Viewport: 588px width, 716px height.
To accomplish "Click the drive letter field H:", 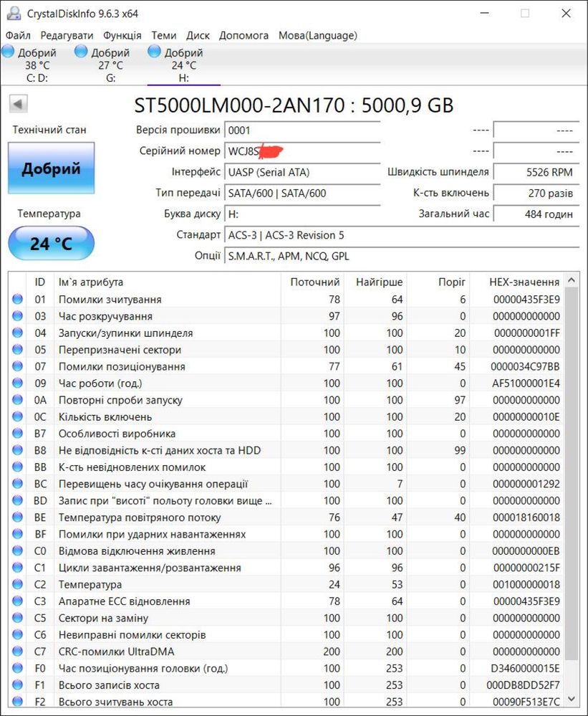I will click(302, 214).
